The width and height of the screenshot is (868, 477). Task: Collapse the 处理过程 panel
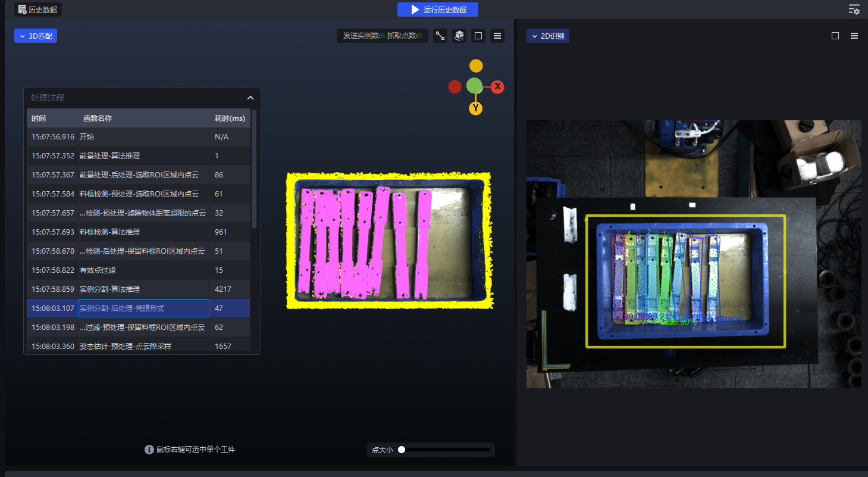[250, 98]
